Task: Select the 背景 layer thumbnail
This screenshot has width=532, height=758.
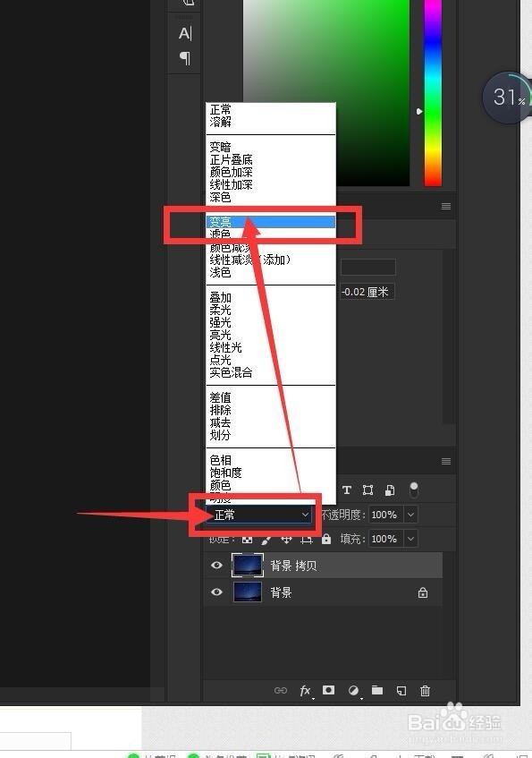Action: (x=248, y=592)
